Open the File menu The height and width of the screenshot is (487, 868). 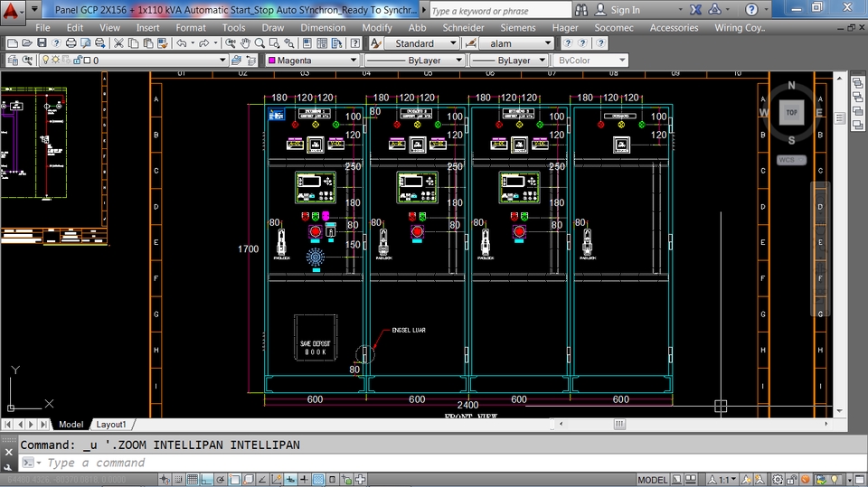coord(42,27)
